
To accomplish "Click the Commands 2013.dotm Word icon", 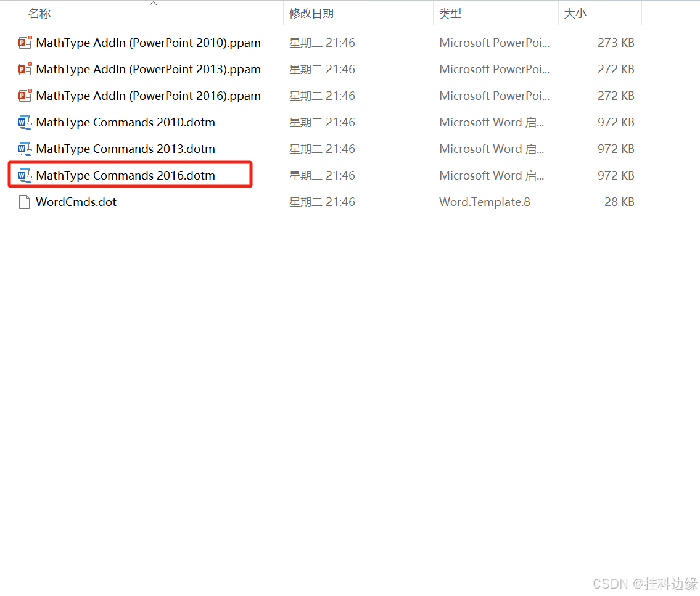I will coord(25,149).
